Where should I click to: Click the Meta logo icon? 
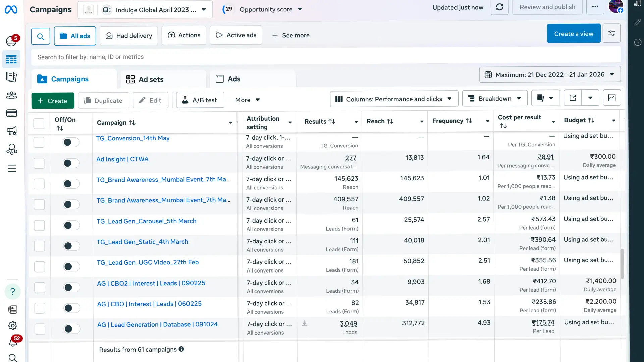(11, 10)
